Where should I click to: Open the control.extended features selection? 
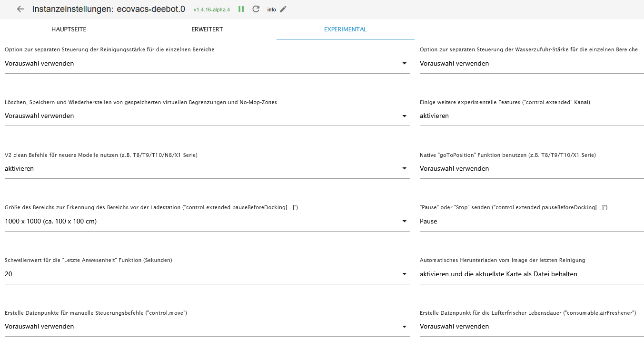531,116
